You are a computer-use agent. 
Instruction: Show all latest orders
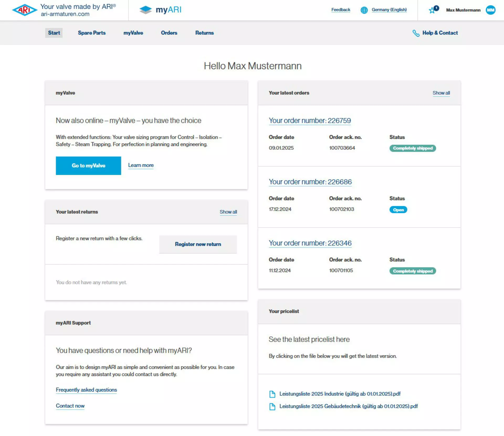click(441, 93)
